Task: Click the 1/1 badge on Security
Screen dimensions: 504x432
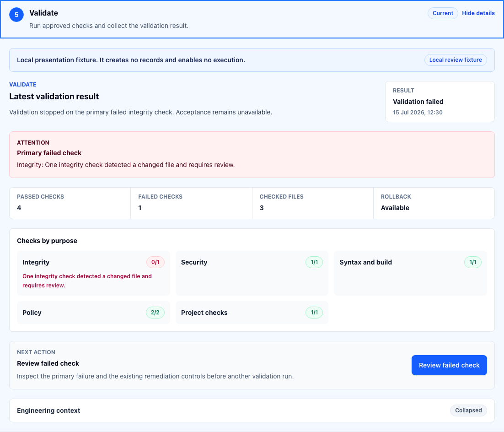Action: coord(314,262)
